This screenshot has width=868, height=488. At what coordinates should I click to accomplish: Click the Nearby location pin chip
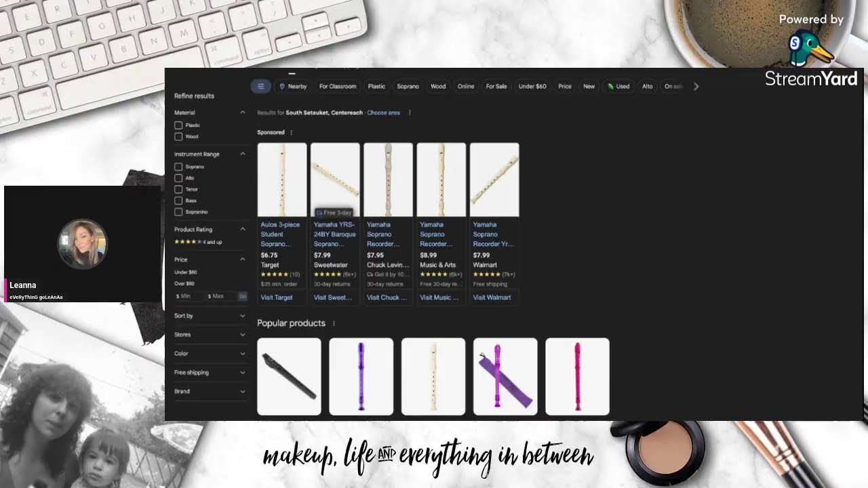point(293,86)
